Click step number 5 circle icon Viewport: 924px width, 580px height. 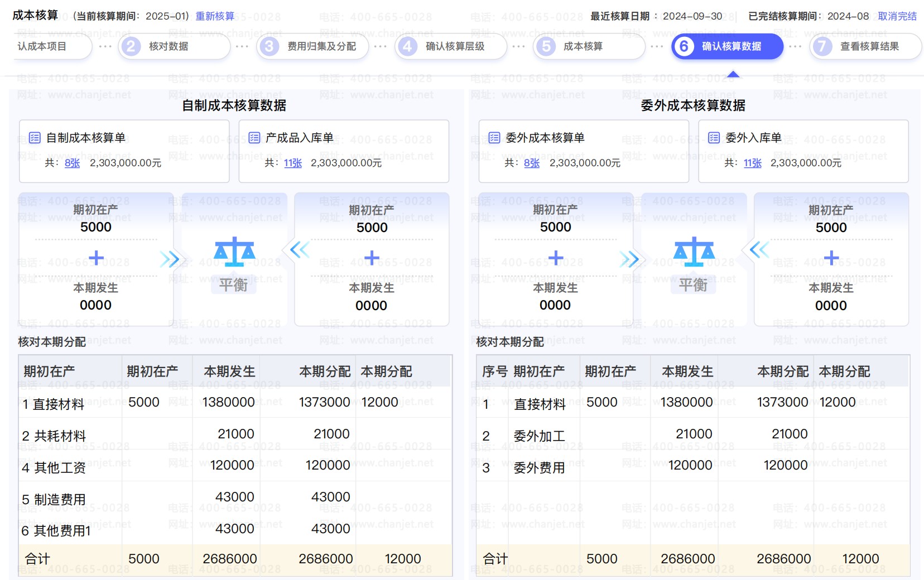click(x=546, y=46)
